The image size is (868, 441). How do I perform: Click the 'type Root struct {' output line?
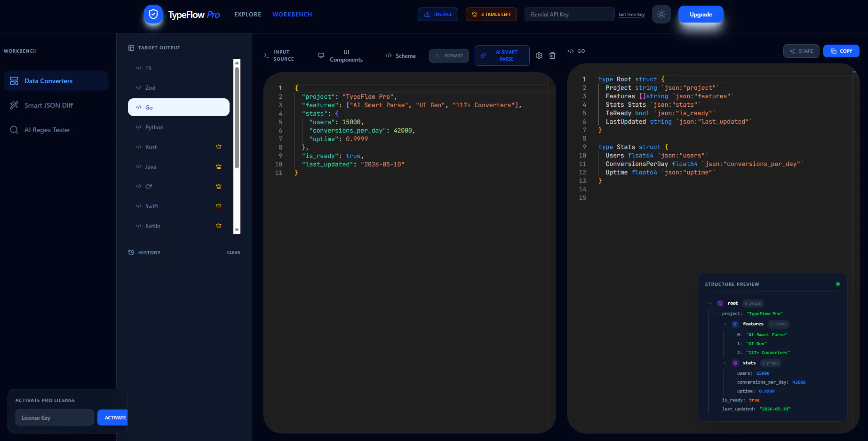(x=631, y=79)
